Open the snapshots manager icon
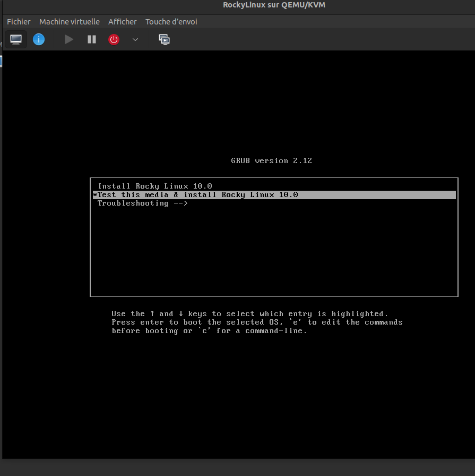475x476 pixels. tap(164, 39)
